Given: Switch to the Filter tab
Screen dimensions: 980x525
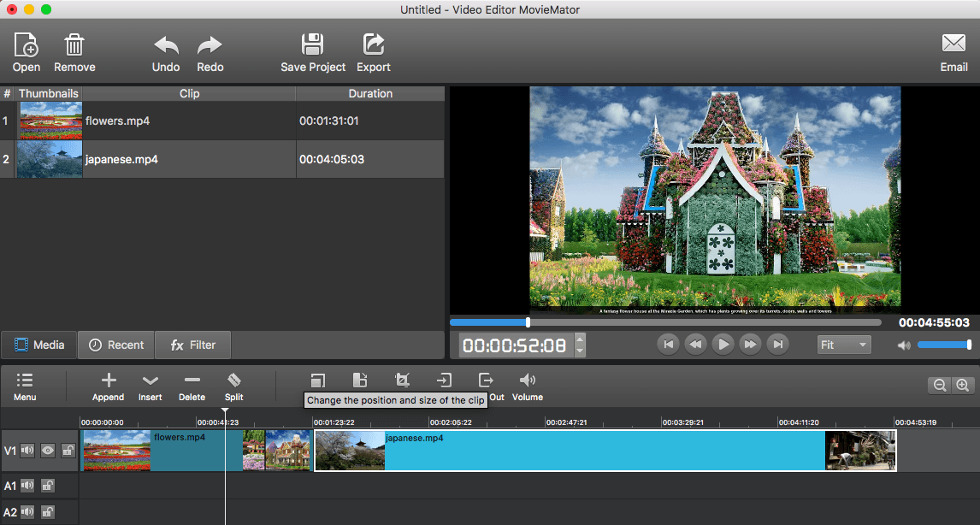Looking at the screenshot, I should (x=193, y=345).
